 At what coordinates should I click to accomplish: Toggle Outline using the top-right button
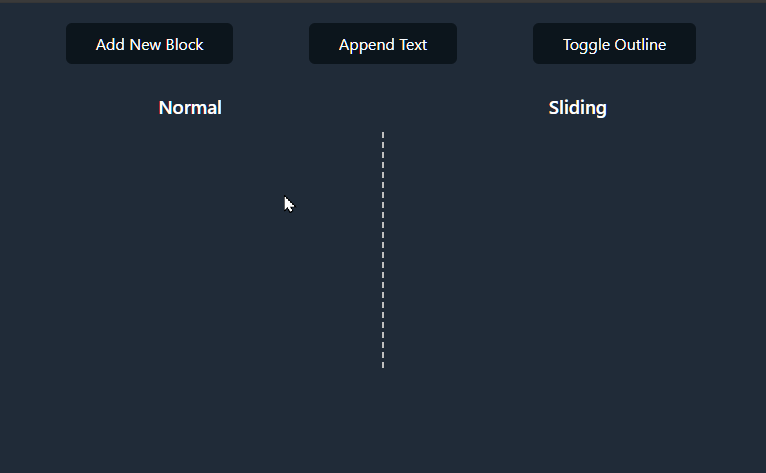tap(615, 43)
